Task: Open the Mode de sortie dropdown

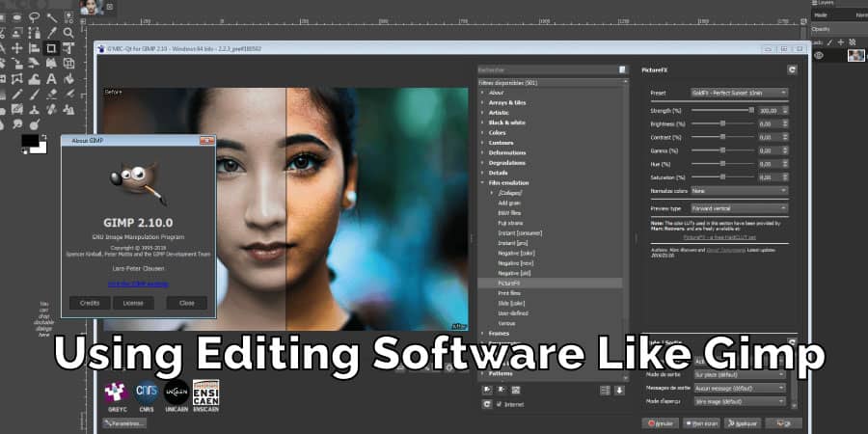Action: point(739,374)
